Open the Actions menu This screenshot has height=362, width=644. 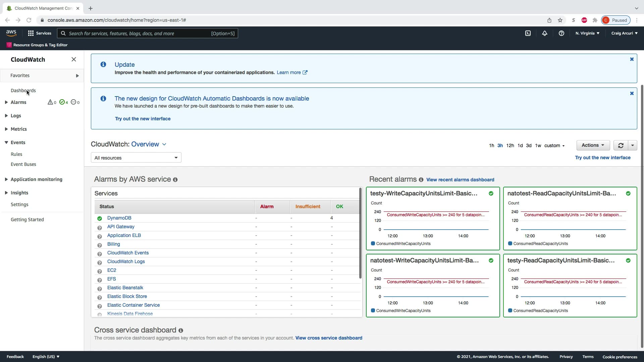[x=593, y=145]
